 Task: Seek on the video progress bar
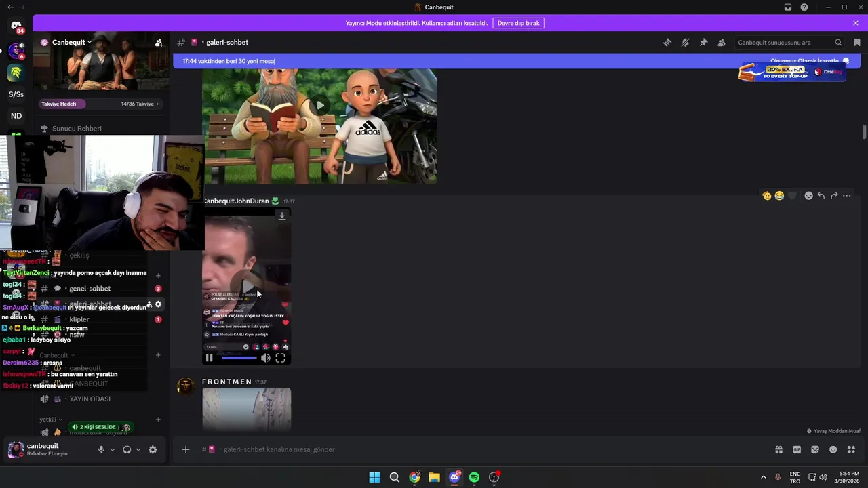239,358
